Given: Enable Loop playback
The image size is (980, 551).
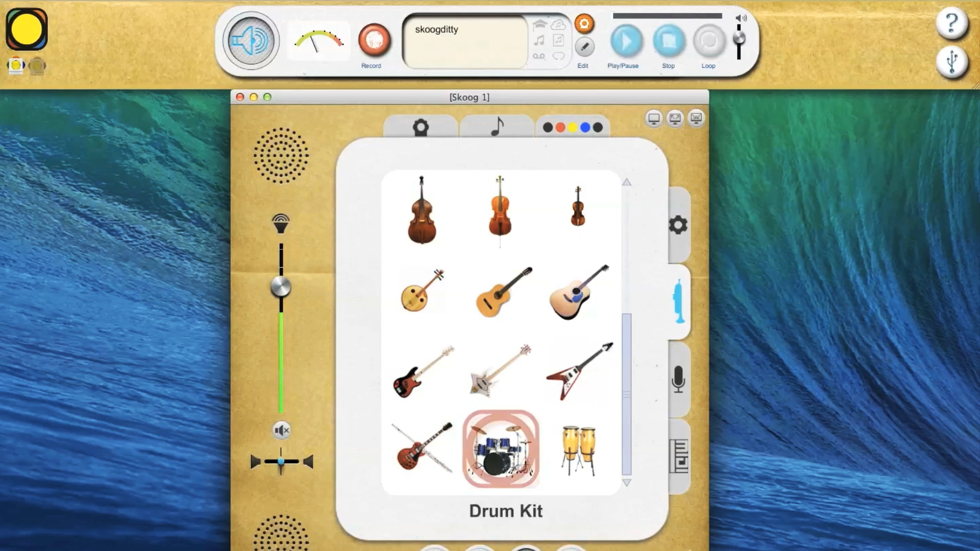Looking at the screenshot, I should pyautogui.click(x=708, y=41).
